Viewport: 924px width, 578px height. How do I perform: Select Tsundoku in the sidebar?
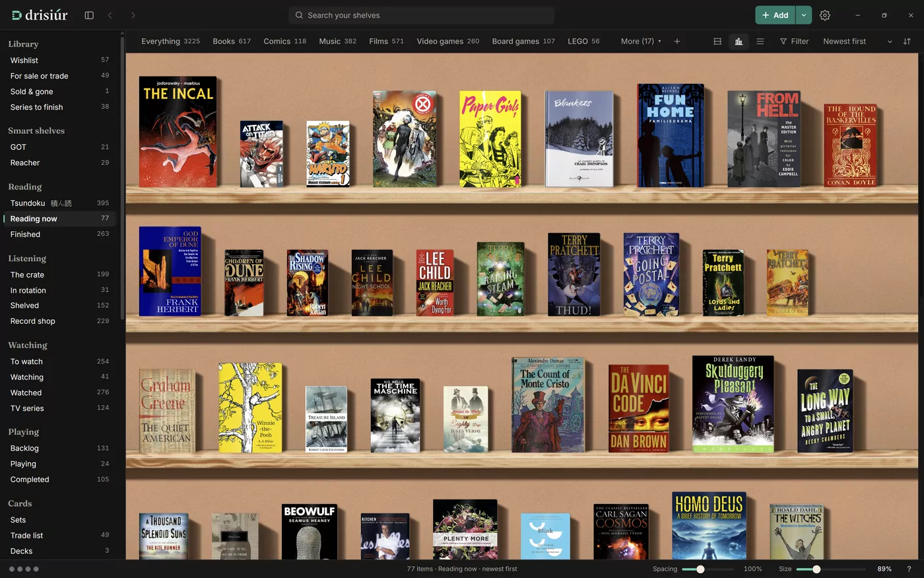[59, 203]
